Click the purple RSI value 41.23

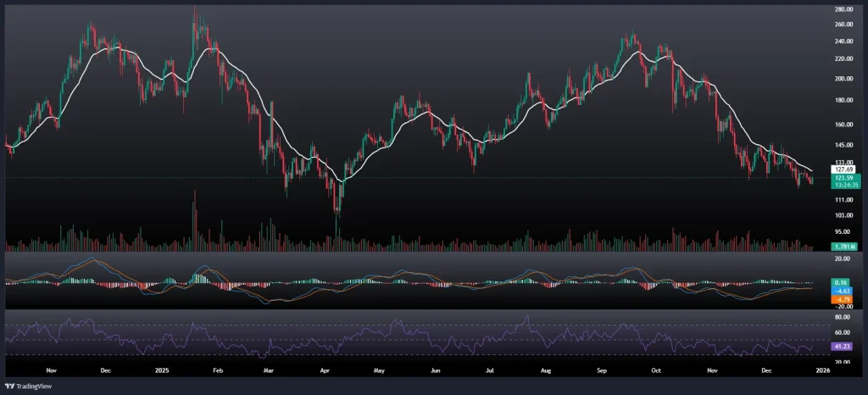coord(842,347)
